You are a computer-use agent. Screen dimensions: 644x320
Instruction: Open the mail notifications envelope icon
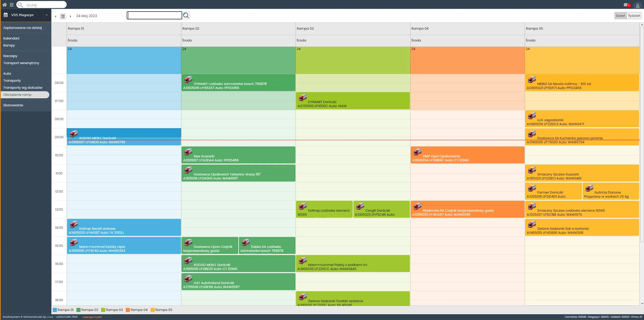coord(625,5)
